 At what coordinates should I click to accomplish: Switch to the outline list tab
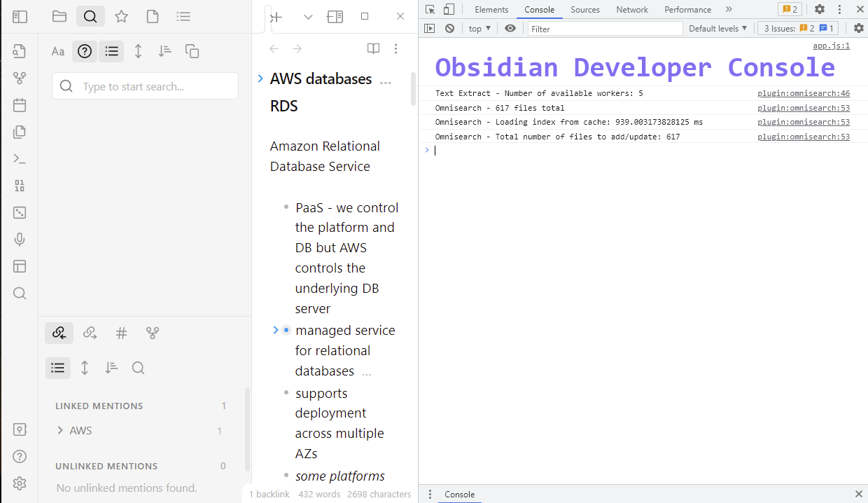[x=183, y=17]
